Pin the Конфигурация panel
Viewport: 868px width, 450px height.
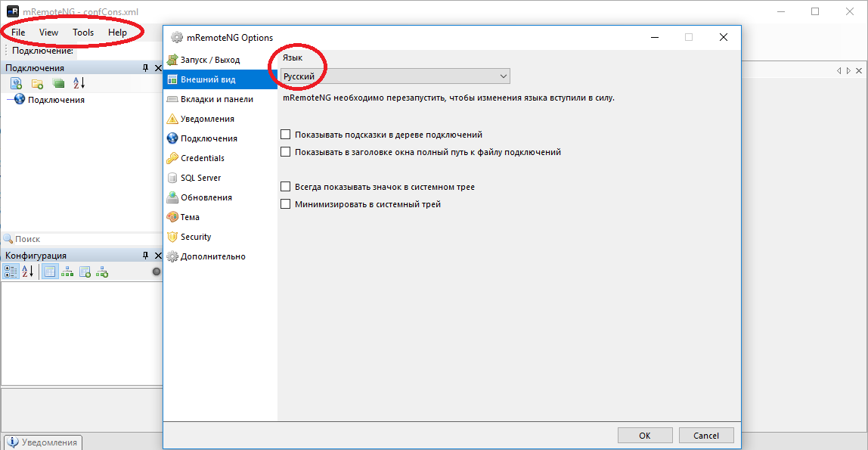pos(146,255)
